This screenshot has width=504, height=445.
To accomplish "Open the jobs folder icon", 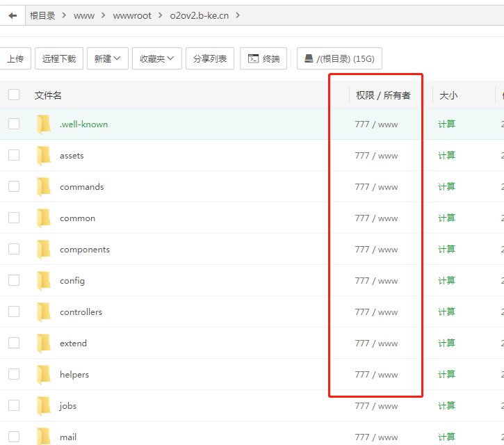I will [x=44, y=406].
